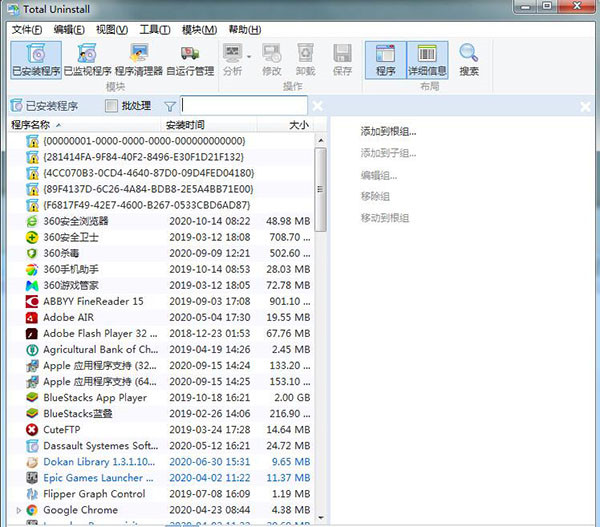Click the 2.00 GB size cell

pos(292,398)
